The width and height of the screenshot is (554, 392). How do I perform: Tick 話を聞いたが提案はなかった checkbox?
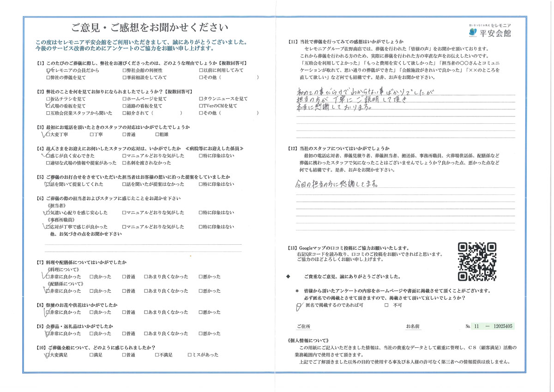click(x=124, y=184)
